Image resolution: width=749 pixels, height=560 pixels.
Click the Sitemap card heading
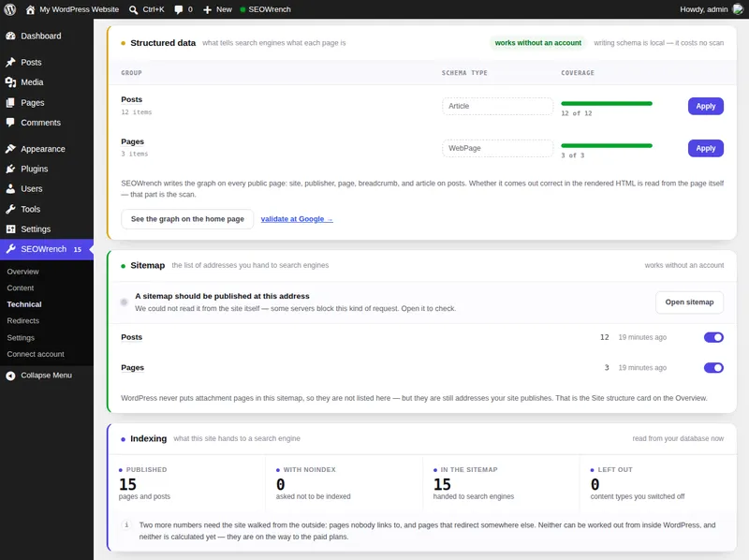point(148,265)
